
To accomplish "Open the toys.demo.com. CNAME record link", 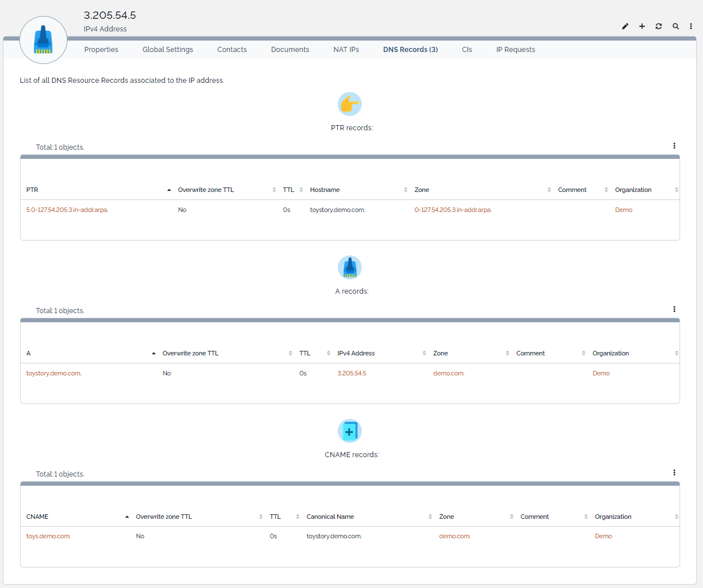I will coord(49,536).
